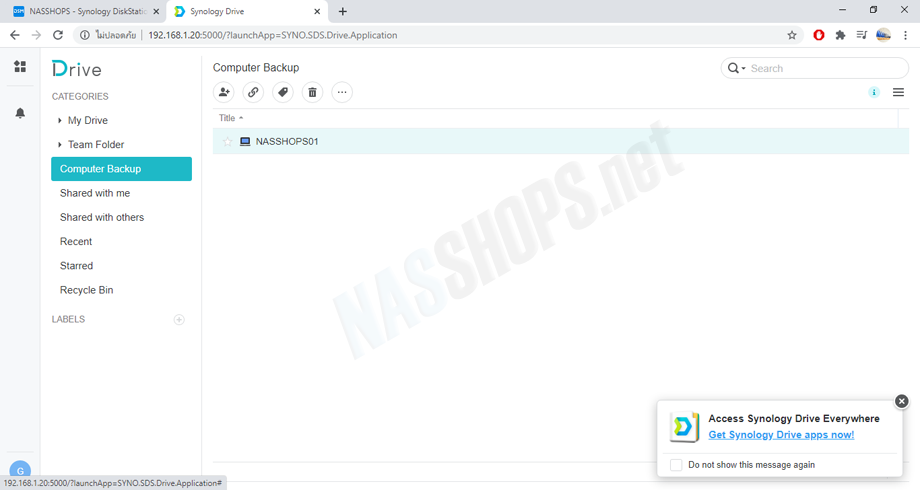Switch to NASSHOPS Synology DiskStation tab
The width and height of the screenshot is (920, 490).
tap(86, 11)
